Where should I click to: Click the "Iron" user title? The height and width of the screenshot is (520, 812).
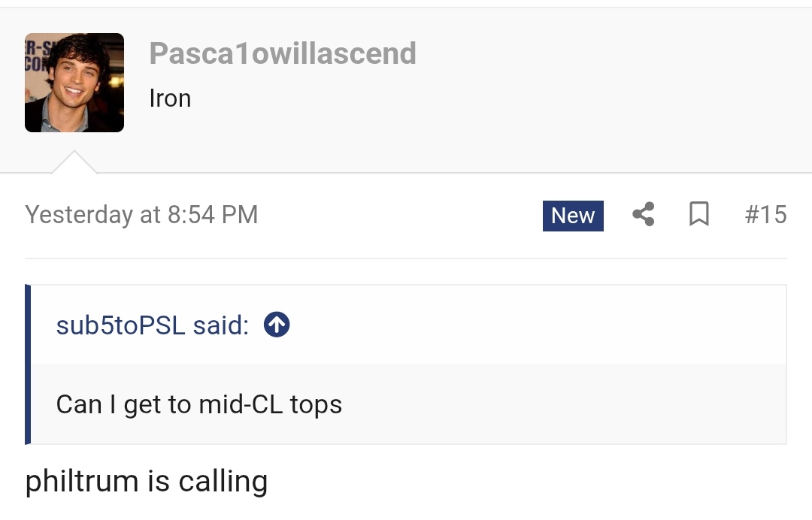point(170,98)
